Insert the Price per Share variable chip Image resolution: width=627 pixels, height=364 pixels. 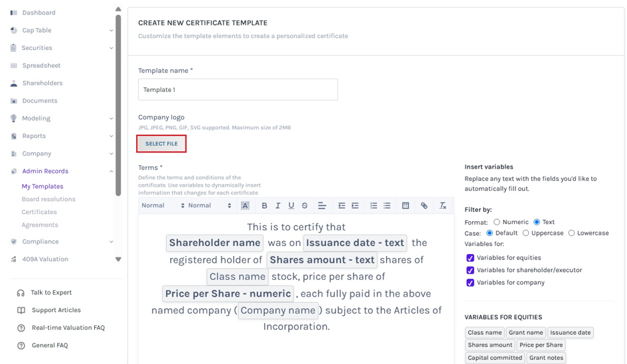[x=541, y=345]
